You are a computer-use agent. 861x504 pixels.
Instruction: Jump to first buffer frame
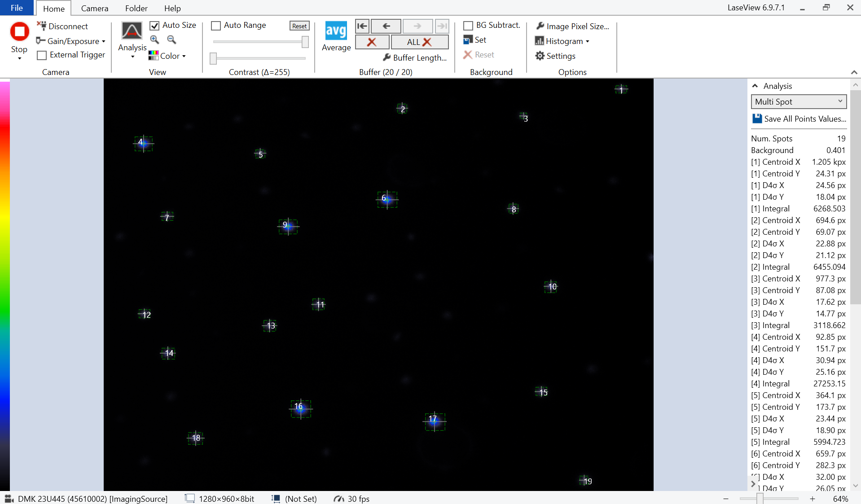coord(362,26)
